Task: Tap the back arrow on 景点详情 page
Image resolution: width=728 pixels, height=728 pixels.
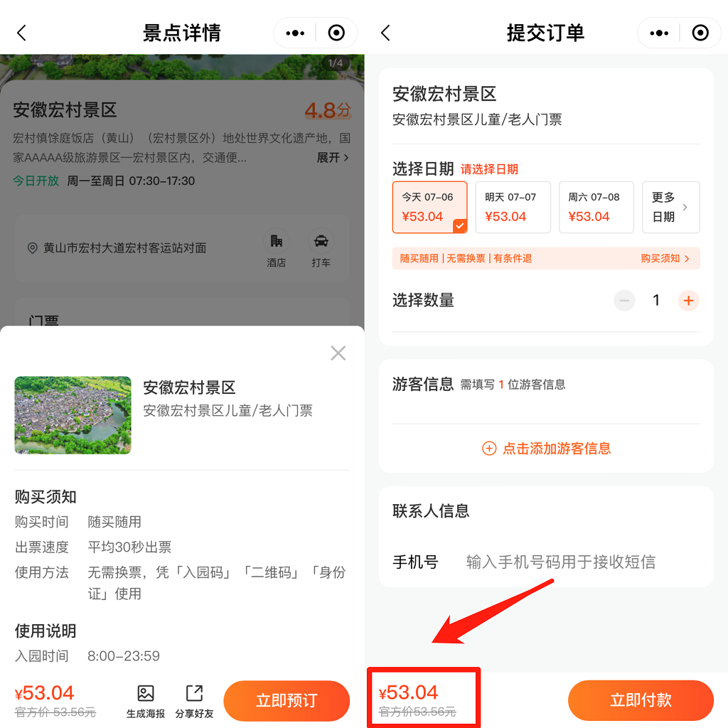Action: click(x=21, y=33)
